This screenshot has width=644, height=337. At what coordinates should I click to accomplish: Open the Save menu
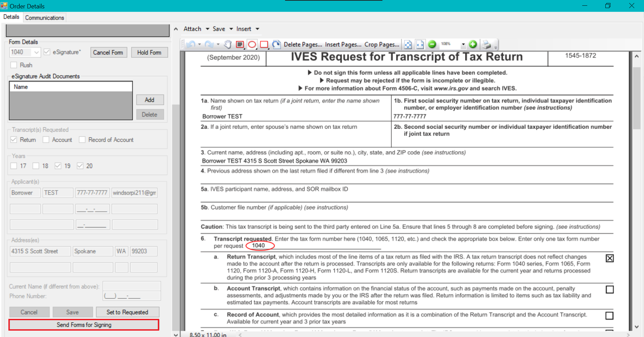(219, 29)
